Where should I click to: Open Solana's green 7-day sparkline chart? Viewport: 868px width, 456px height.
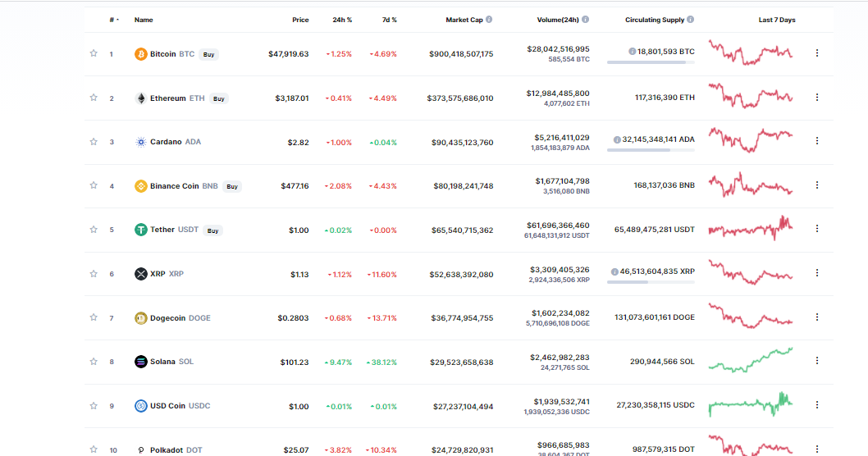[x=751, y=360]
